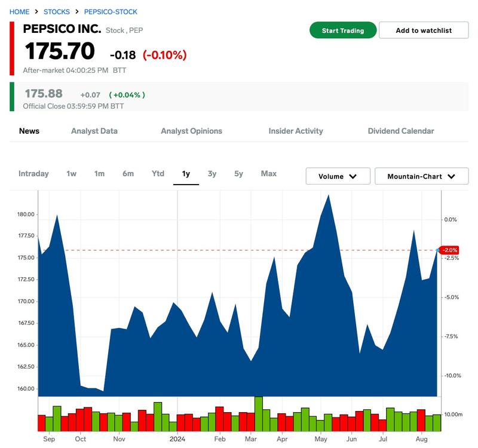Image resolution: width=478 pixels, height=448 pixels.
Task: Set chart timeframe to 6m
Action: [128, 174]
